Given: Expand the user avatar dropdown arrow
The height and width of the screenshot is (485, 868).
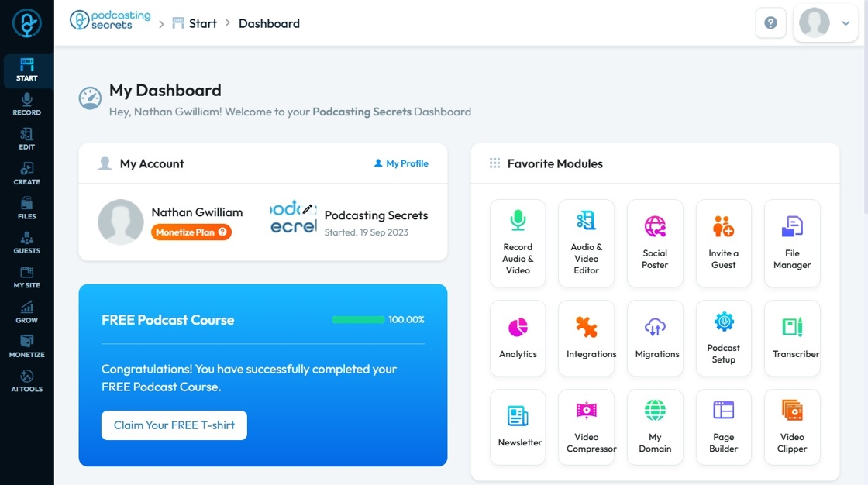Looking at the screenshot, I should pyautogui.click(x=846, y=23).
